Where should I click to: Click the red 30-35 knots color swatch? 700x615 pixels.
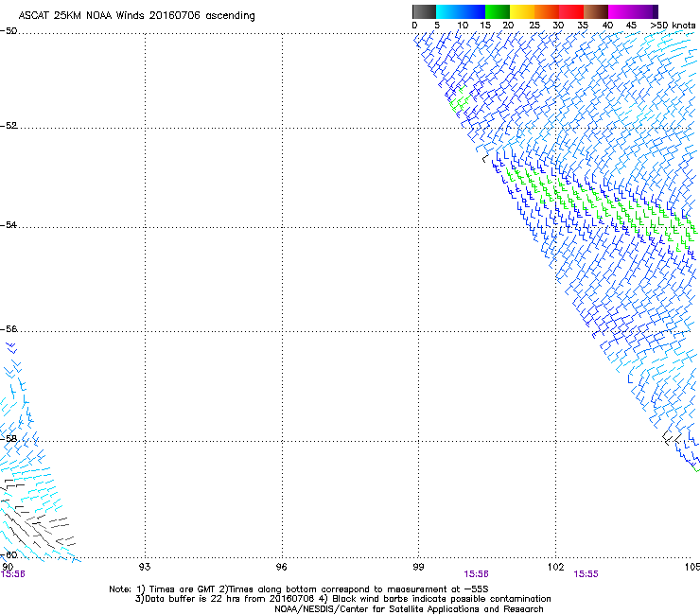click(571, 11)
